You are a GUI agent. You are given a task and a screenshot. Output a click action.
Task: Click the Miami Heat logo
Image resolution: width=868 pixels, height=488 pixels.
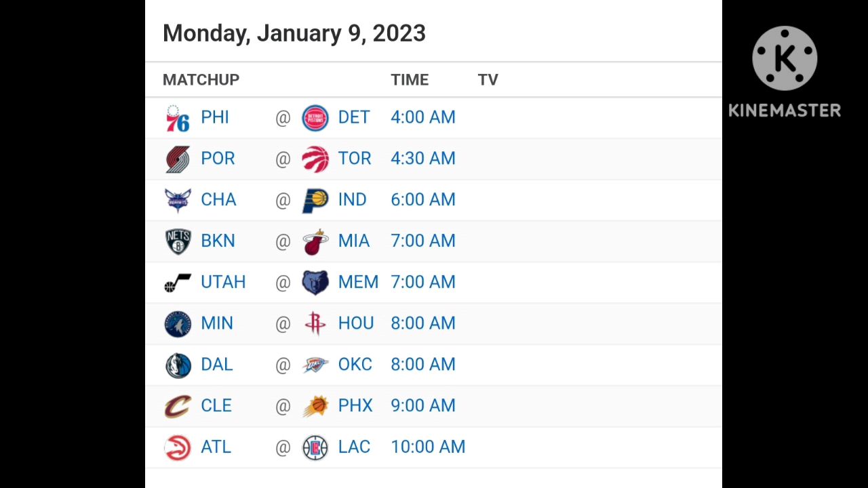point(315,242)
